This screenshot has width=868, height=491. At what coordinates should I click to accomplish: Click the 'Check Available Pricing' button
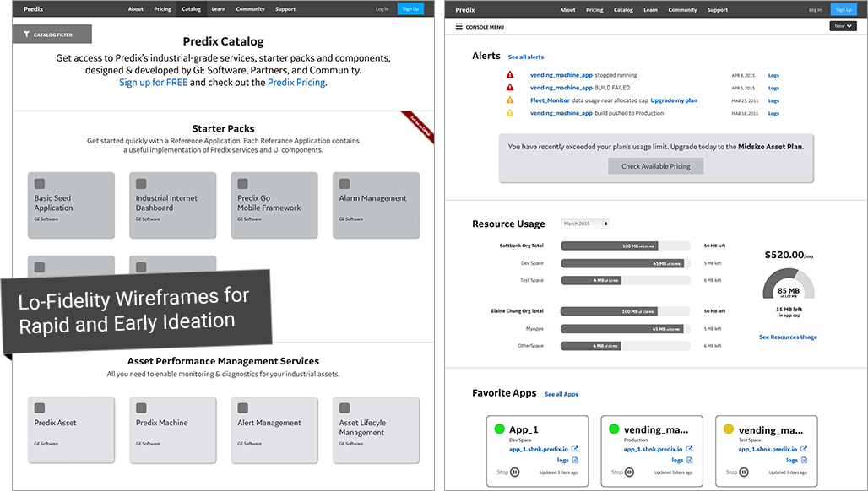pyautogui.click(x=656, y=166)
